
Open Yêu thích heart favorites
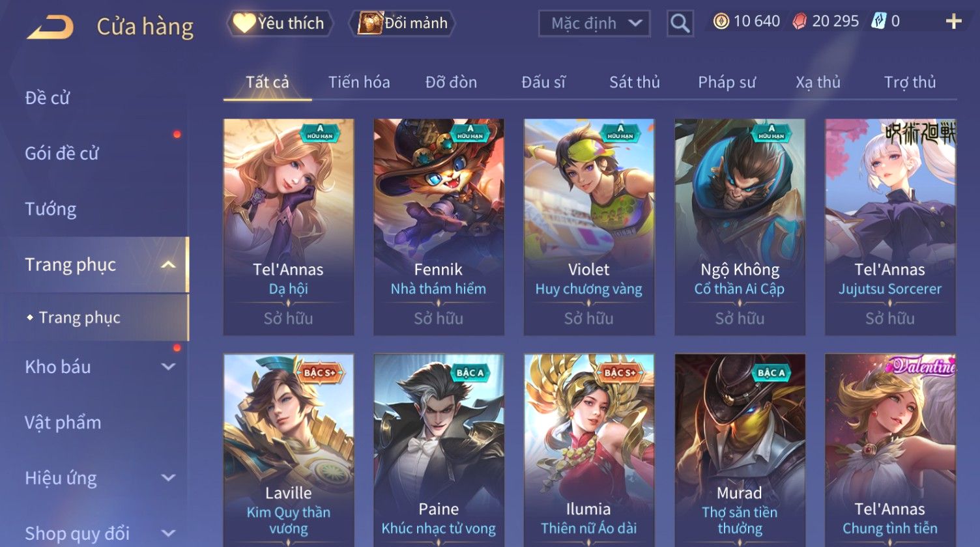[280, 23]
